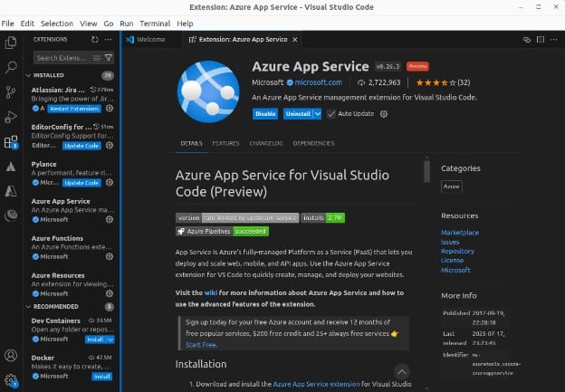
Task: Select Azure Functions in installed list
Action: click(72, 247)
